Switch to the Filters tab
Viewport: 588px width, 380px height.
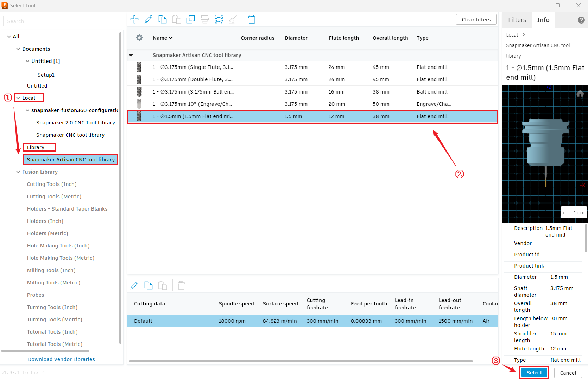point(517,20)
